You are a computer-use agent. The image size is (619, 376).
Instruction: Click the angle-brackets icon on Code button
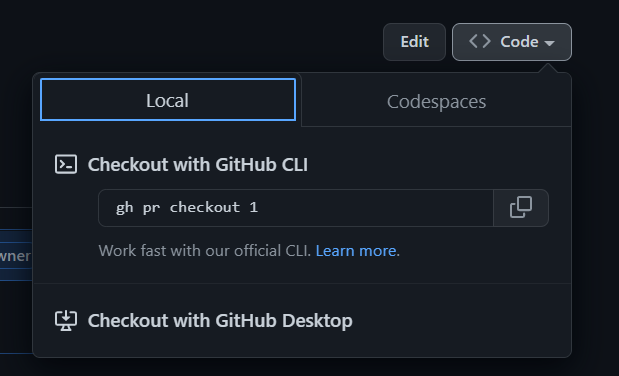(480, 41)
